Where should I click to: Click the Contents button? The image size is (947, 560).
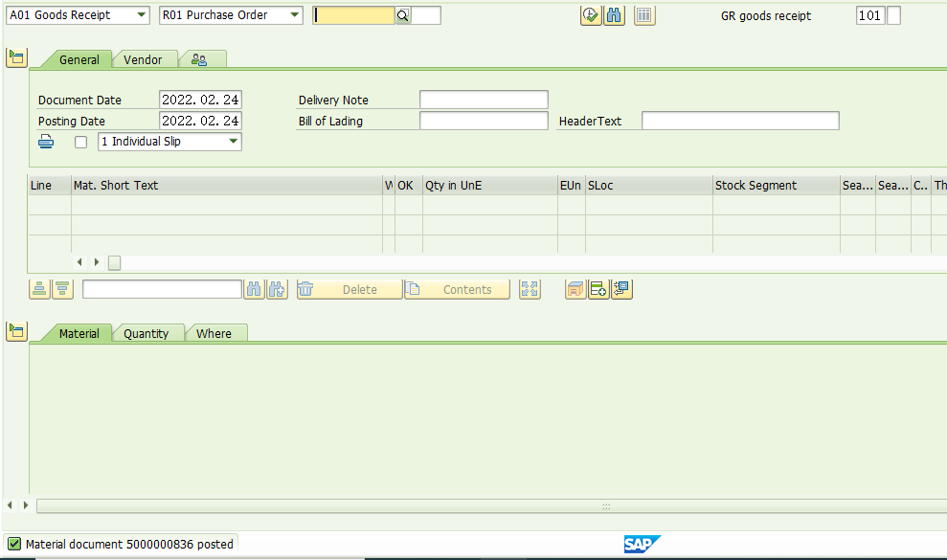point(457,289)
